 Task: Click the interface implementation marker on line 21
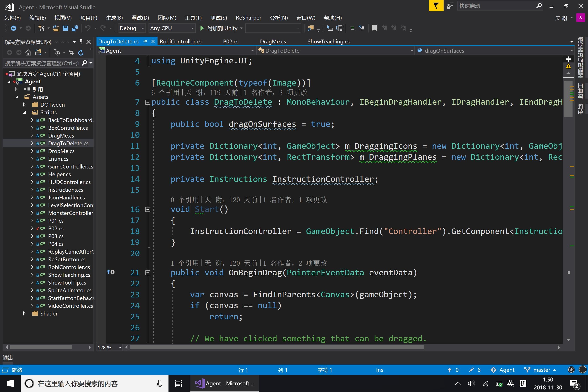tap(111, 272)
